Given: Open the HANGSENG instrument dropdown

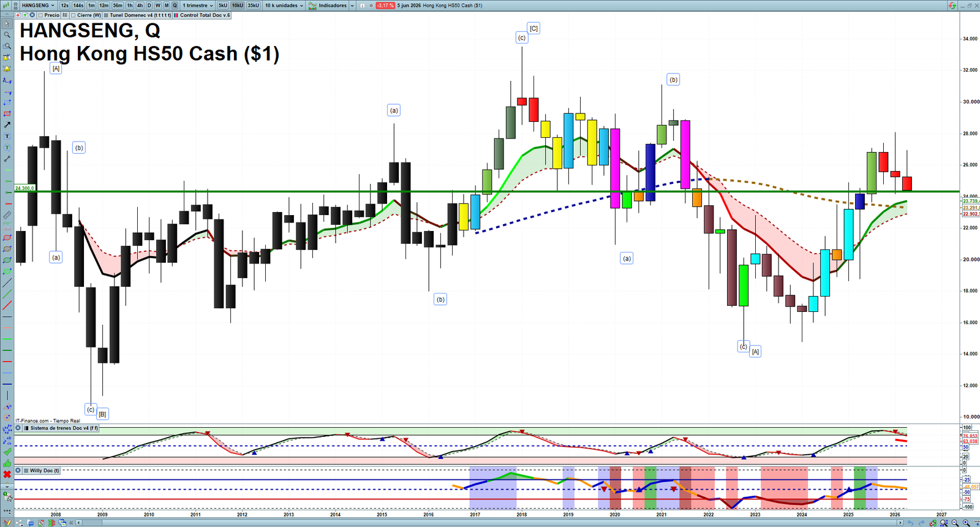Looking at the screenshot, I should 38,6.
